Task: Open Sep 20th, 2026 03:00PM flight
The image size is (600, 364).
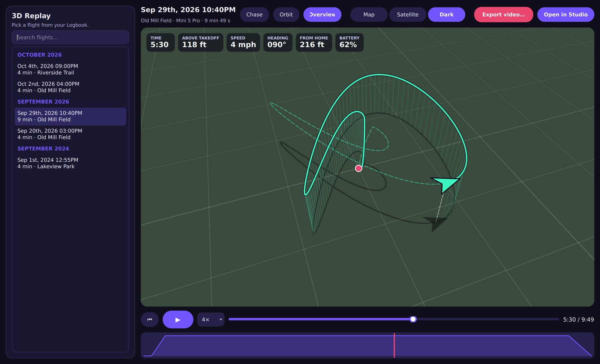Action: 70,134
